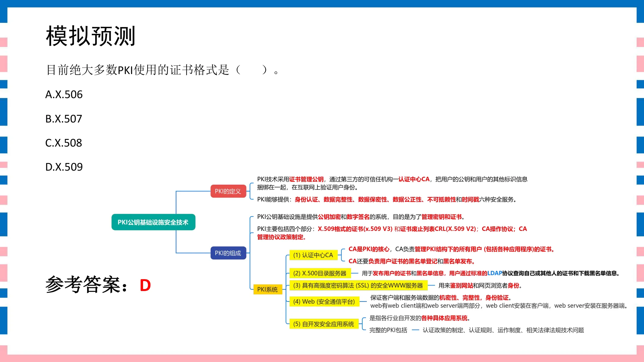Click the 完整的PKI包括 sub-node text
This screenshot has width=644, height=362.
click(x=388, y=330)
